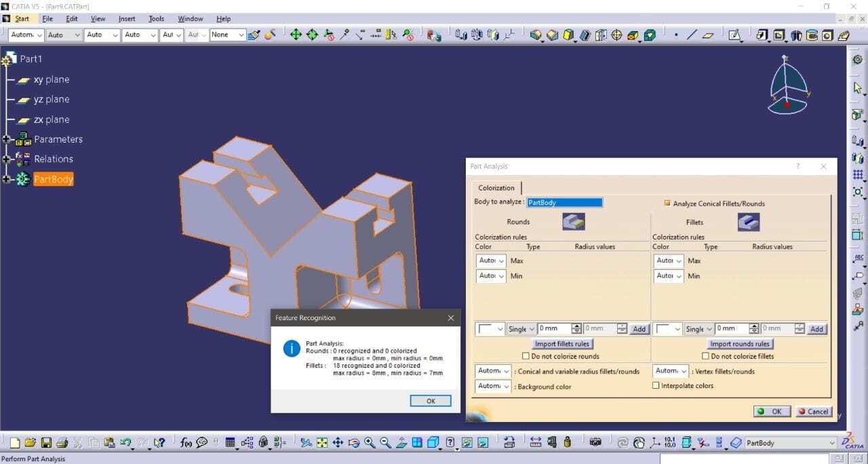Click the Sketch icon in top toolbar
Image resolution: width=868 pixels, height=464 pixels.
click(x=734, y=35)
